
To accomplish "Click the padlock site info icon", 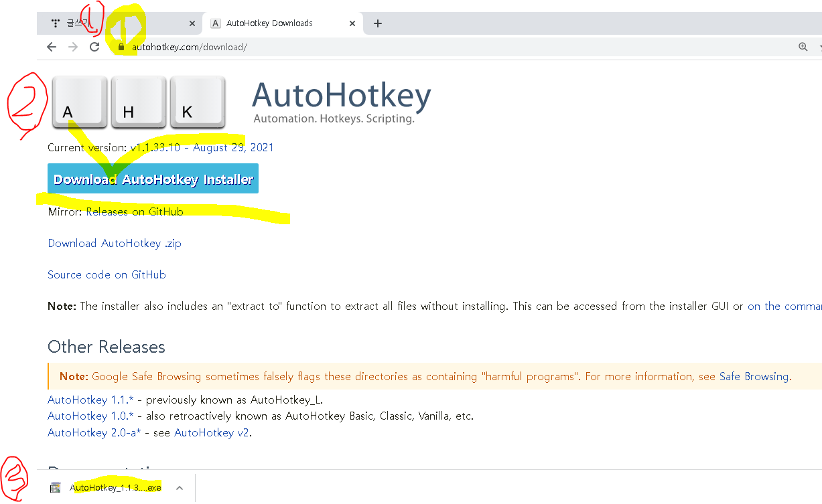I will point(121,47).
